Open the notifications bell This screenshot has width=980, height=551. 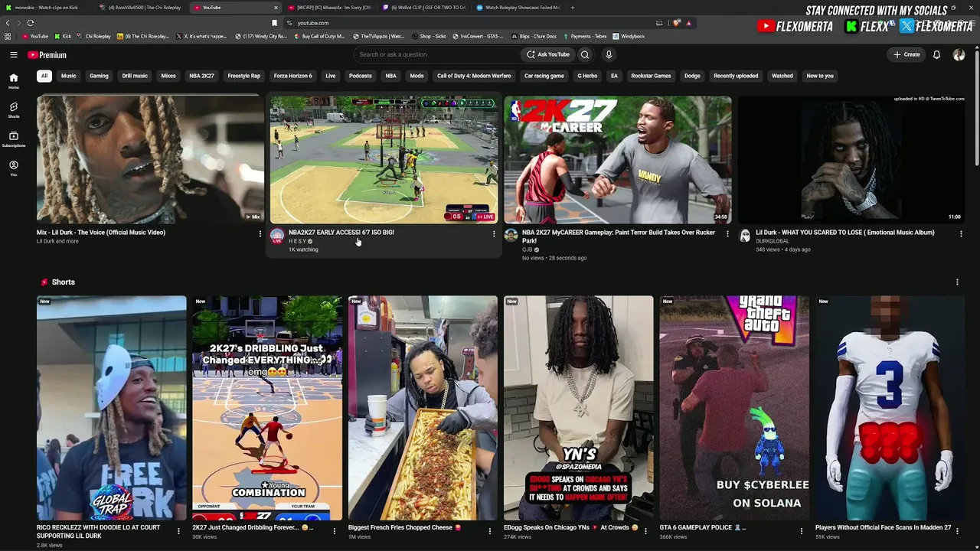point(936,55)
